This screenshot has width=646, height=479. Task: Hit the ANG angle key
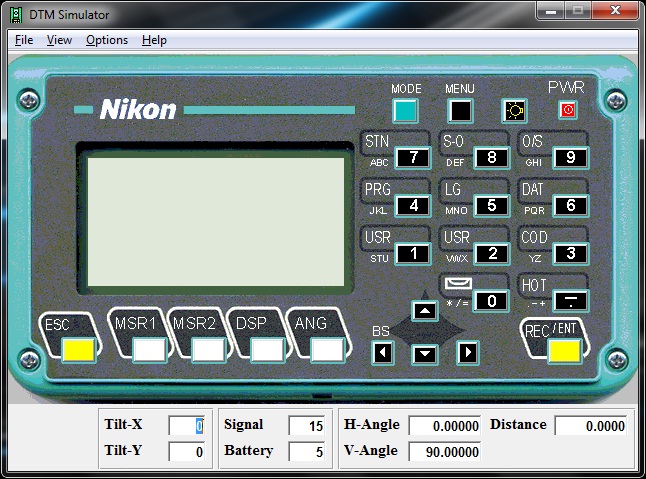pyautogui.click(x=327, y=350)
